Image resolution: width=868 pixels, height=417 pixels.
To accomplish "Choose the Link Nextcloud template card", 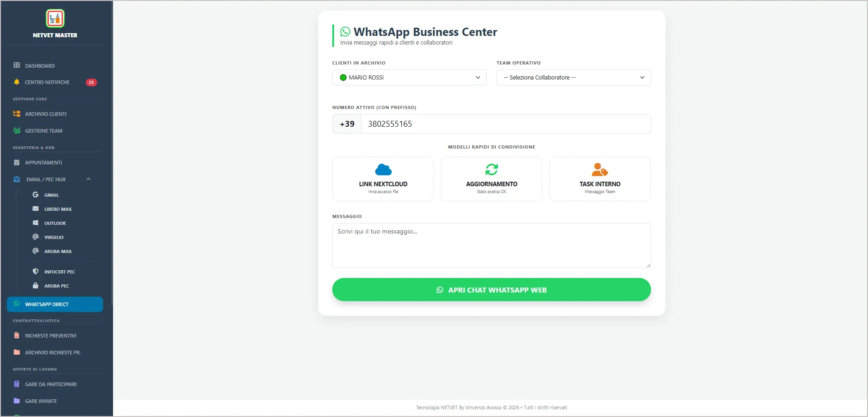I will point(383,179).
